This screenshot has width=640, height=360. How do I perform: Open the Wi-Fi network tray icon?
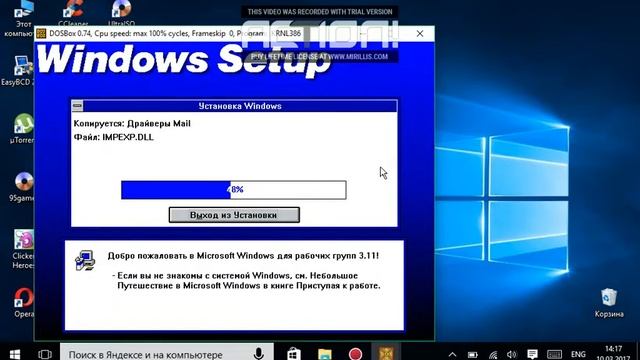pos(493,354)
